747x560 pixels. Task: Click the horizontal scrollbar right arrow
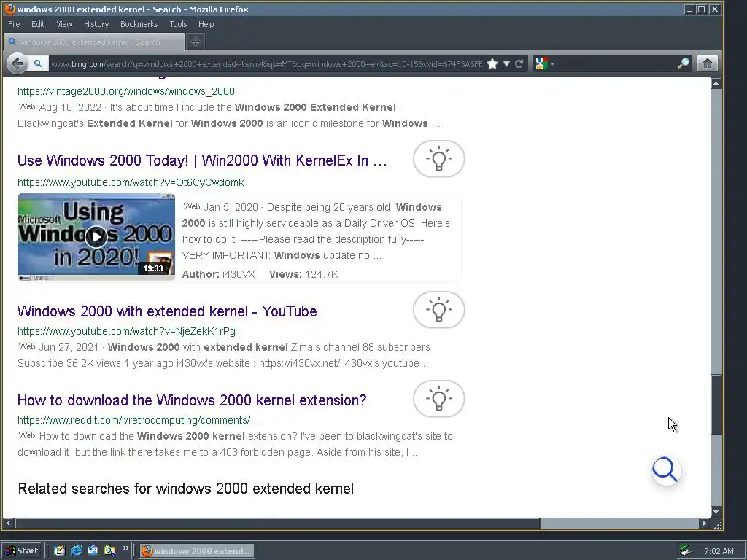705,524
